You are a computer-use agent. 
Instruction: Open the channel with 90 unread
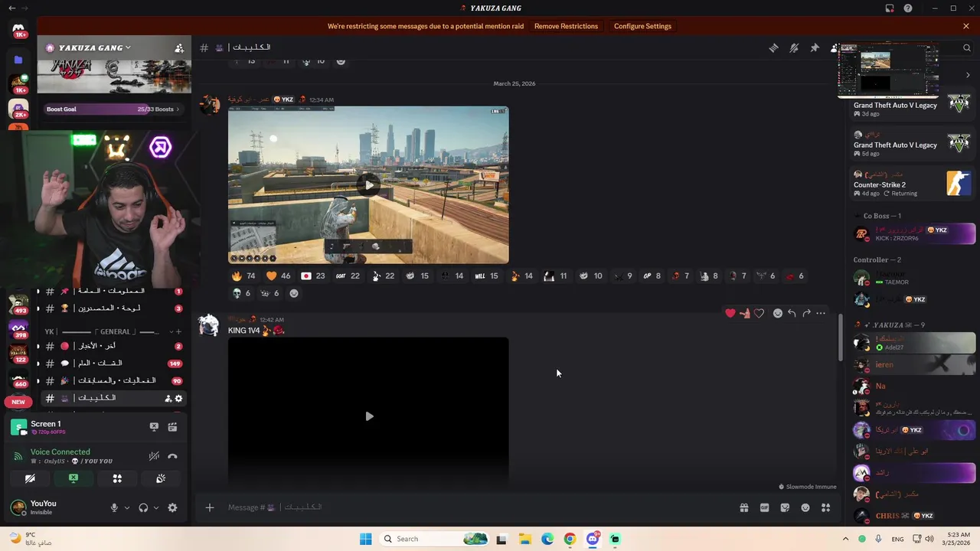[x=113, y=380]
